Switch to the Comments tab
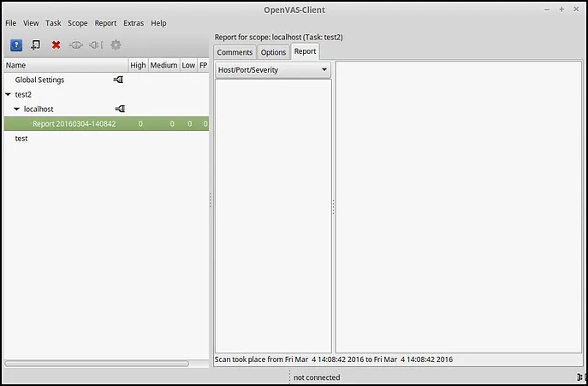The width and height of the screenshot is (588, 386). 235,52
